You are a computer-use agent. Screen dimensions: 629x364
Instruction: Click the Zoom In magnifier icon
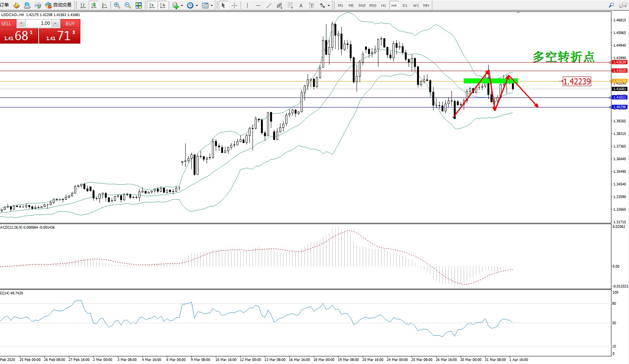coord(117,5)
